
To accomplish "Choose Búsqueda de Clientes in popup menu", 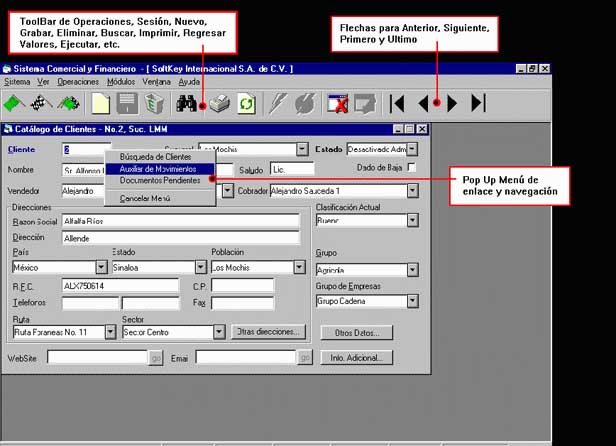I will [x=160, y=157].
